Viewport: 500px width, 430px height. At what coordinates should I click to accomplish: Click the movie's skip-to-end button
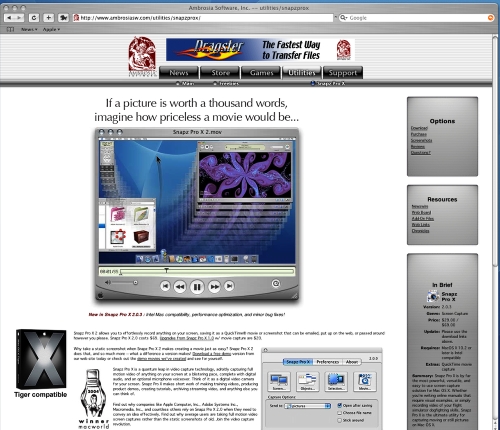pos(229,286)
